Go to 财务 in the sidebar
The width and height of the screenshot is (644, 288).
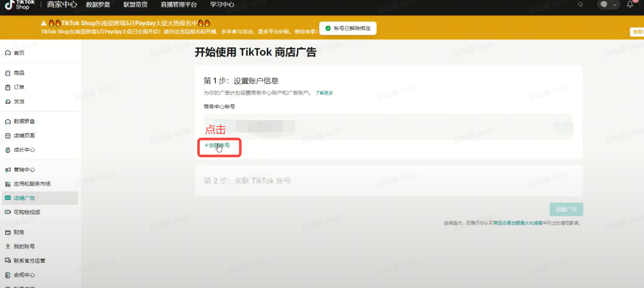[19, 232]
